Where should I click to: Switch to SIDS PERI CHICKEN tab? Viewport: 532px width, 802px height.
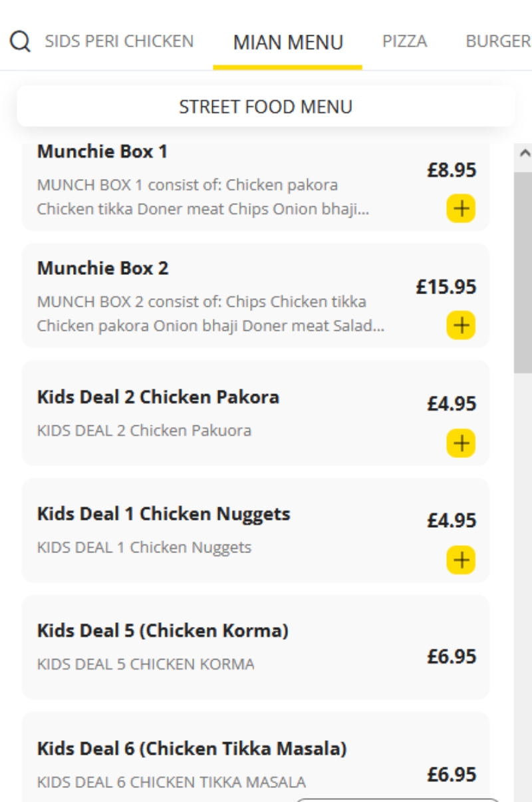click(x=119, y=41)
